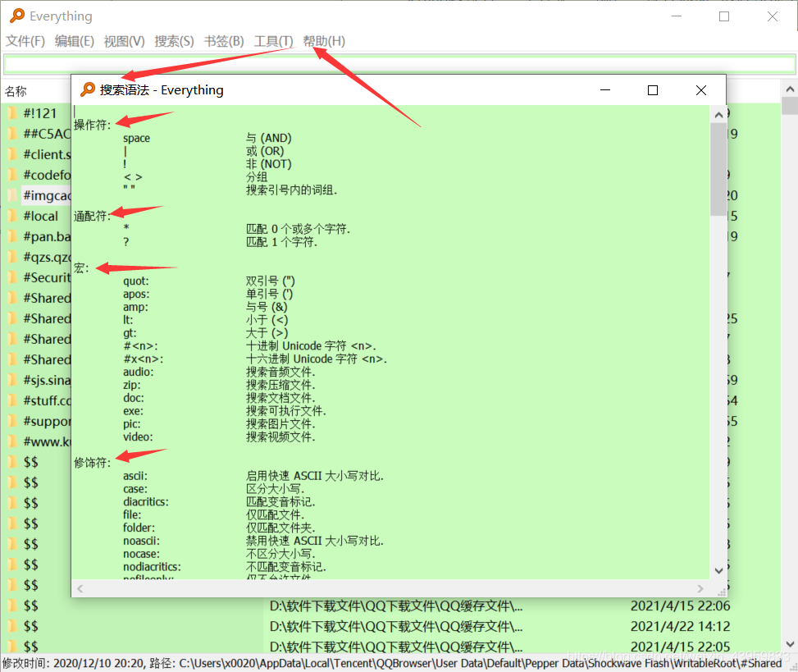Screen dimensions: 798x672
Task: Click folder icon of #pan.ba row
Action: pyautogui.click(x=13, y=236)
